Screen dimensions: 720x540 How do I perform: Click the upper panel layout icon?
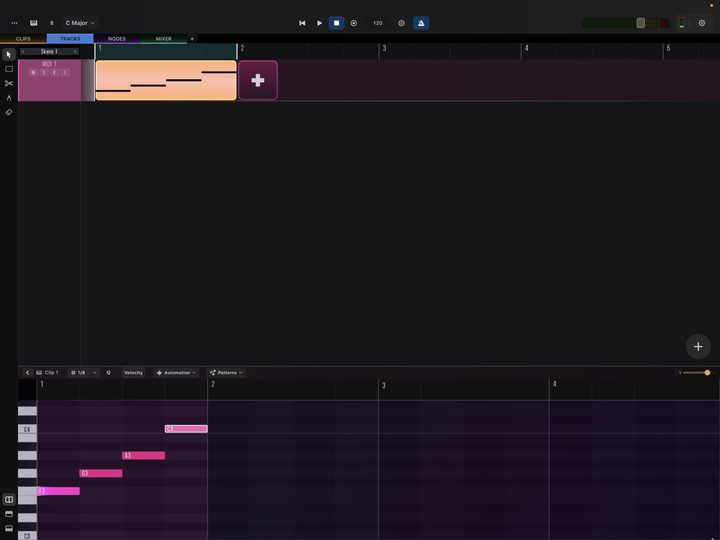click(x=9, y=514)
